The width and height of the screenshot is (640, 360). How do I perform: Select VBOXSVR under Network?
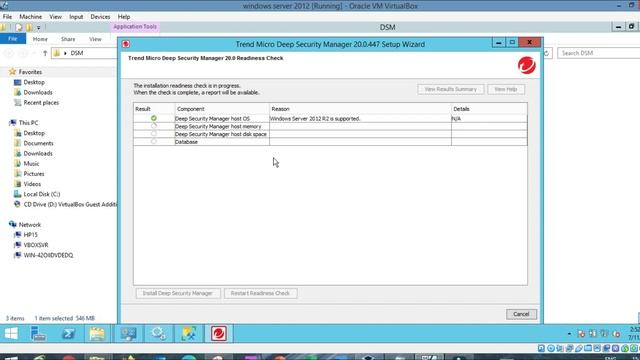[36, 245]
